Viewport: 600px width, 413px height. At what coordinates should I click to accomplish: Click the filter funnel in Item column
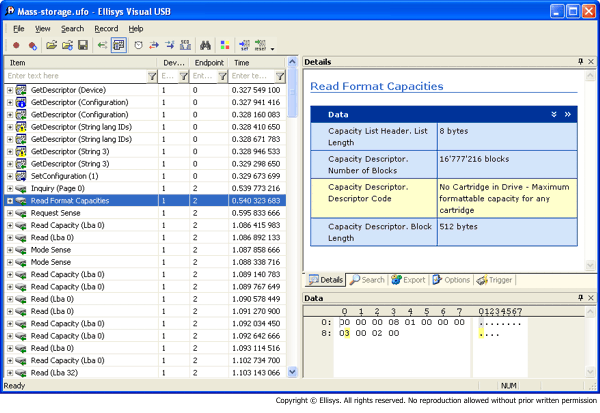pos(151,76)
